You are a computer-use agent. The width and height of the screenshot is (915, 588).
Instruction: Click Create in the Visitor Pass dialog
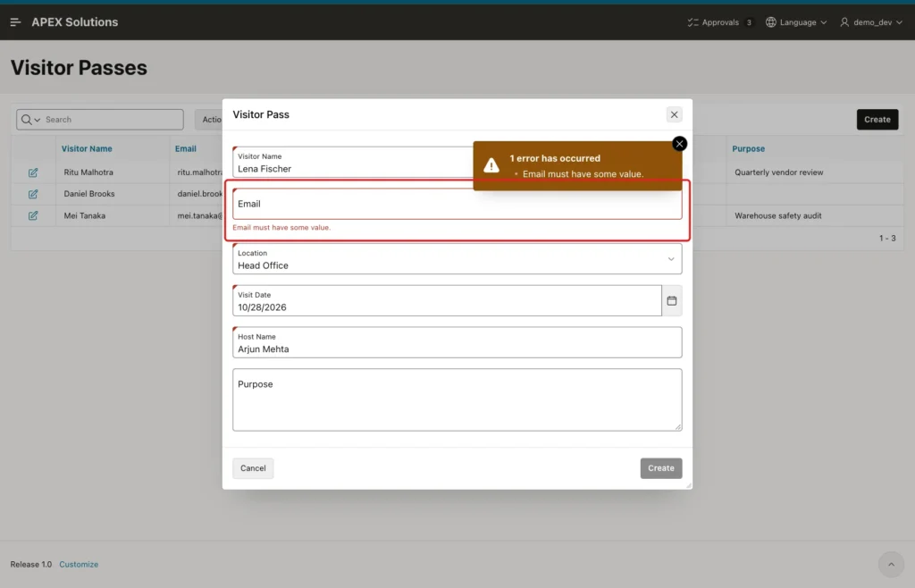pyautogui.click(x=660, y=468)
